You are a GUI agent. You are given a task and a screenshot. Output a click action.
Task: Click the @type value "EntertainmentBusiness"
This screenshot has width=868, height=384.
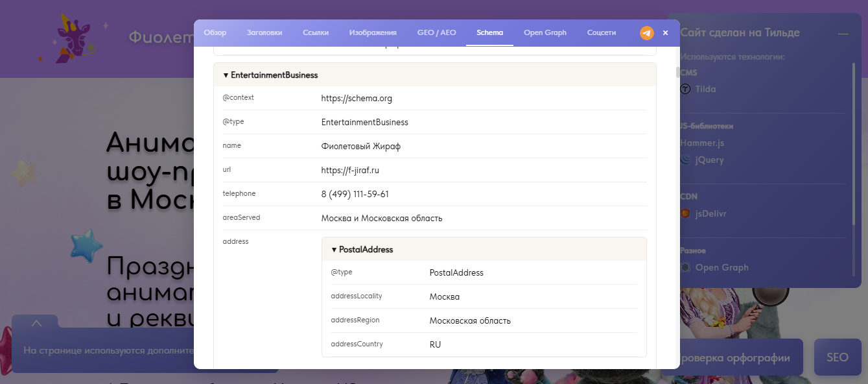[365, 123]
